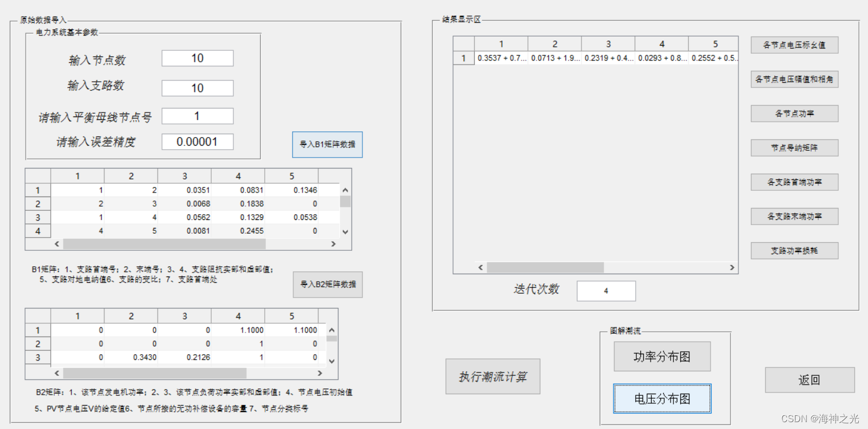The width and height of the screenshot is (868, 429).
Task: Select B2 cell with value 0.2126
Action: (x=184, y=358)
